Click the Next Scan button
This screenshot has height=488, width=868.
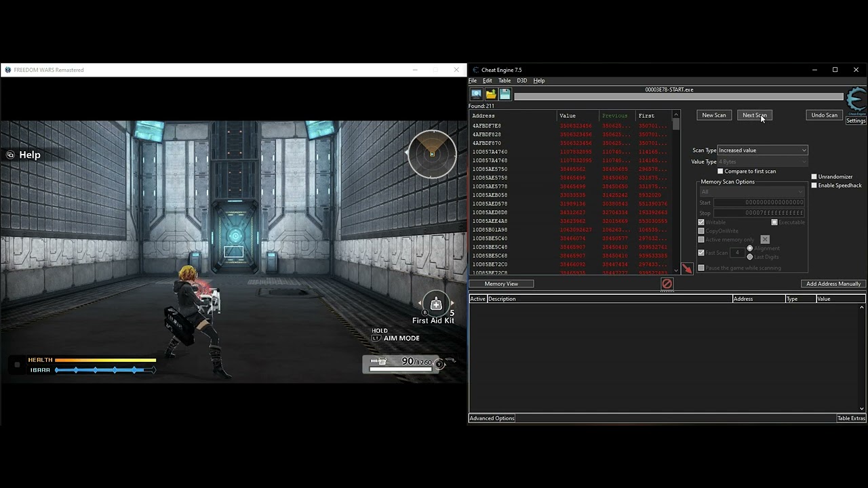tap(754, 115)
